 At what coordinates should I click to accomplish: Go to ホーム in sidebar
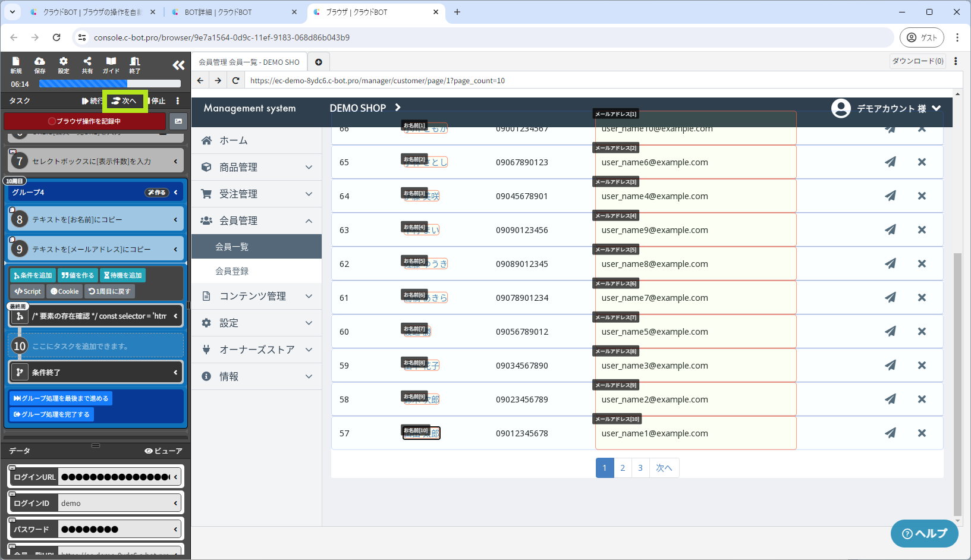click(257, 140)
